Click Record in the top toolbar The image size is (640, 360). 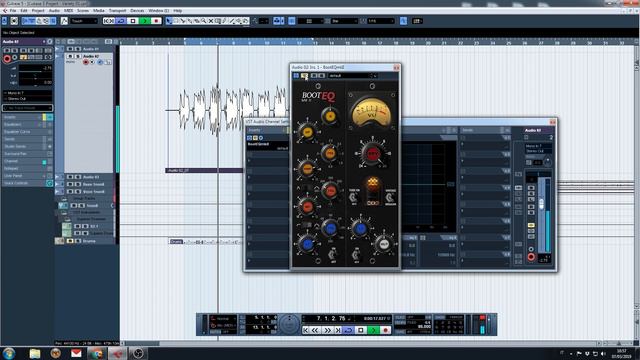tap(156, 21)
